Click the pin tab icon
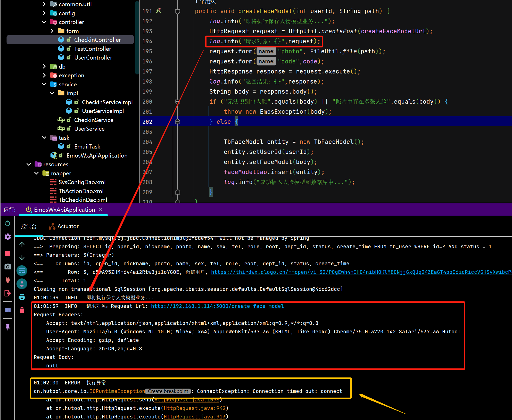The image size is (512, 420). click(x=8, y=327)
